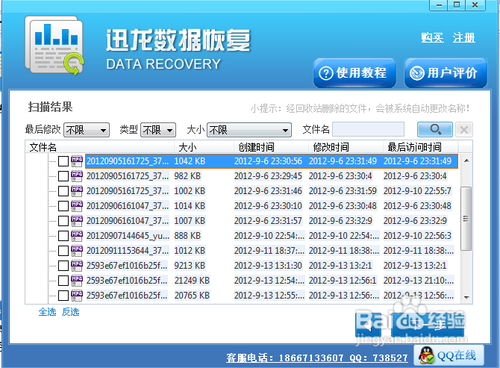This screenshot has height=368, width=500.
Task: Click the file icon of the 982 KB row
Action: tap(76, 176)
